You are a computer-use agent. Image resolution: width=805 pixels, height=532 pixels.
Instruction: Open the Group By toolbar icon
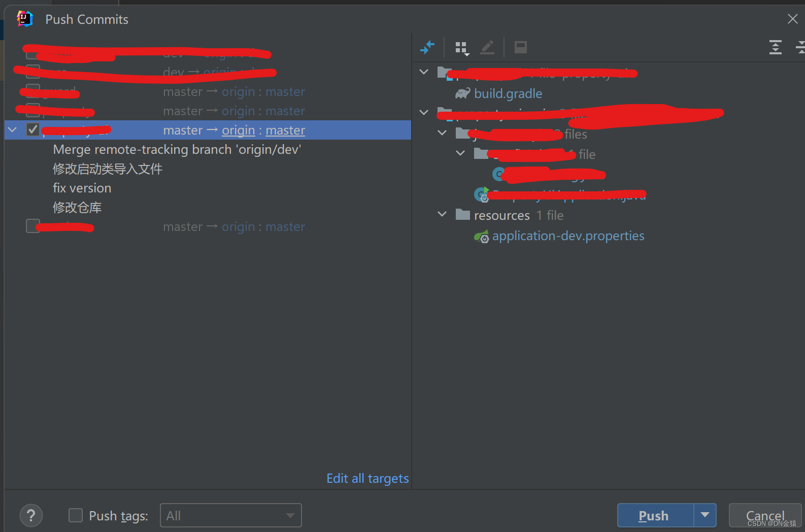coord(462,48)
